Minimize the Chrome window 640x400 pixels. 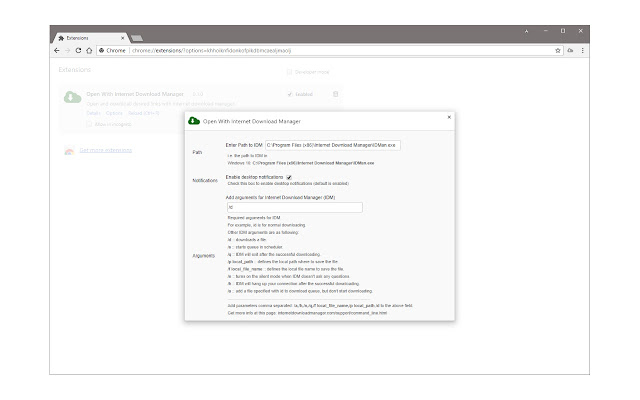click(x=545, y=31)
